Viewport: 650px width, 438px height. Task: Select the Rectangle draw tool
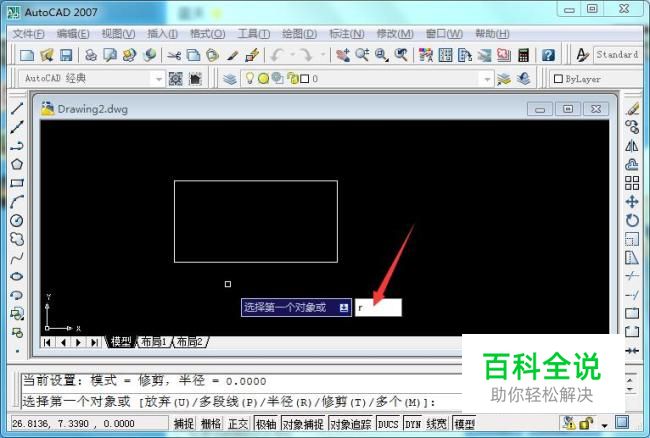click(17, 183)
